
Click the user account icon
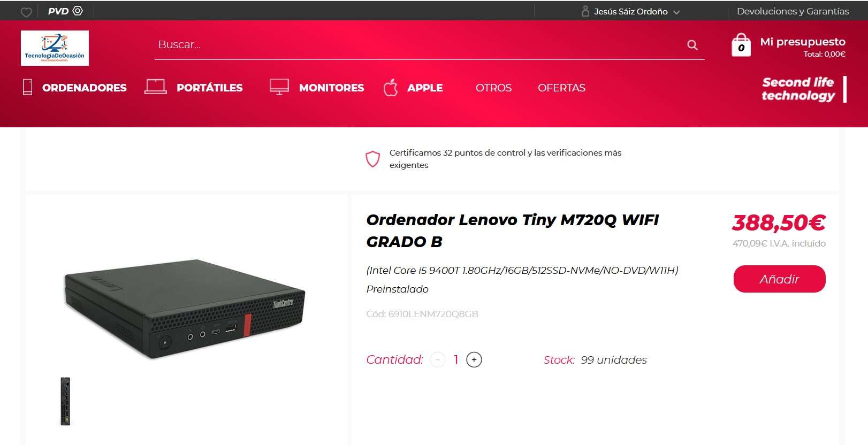click(585, 11)
